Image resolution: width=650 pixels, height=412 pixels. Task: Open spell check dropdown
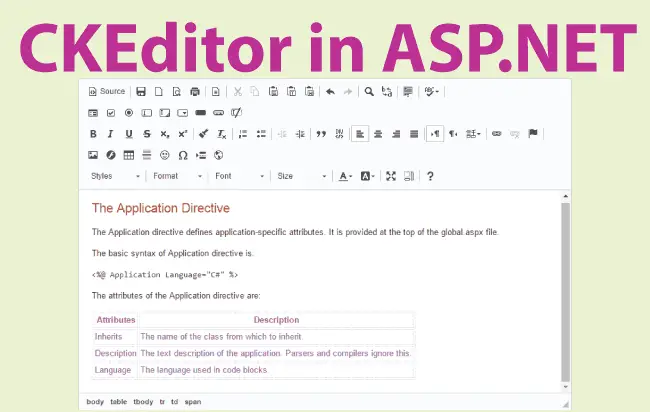point(432,92)
